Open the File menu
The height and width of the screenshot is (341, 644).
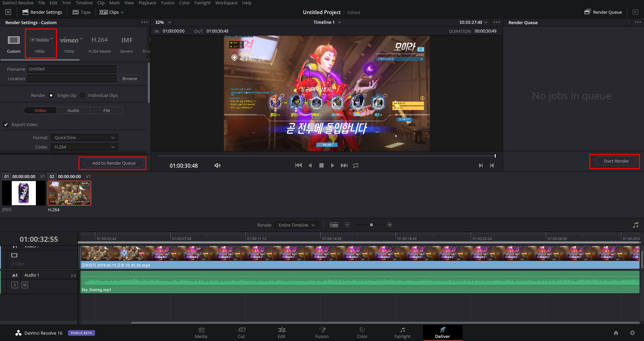click(42, 3)
